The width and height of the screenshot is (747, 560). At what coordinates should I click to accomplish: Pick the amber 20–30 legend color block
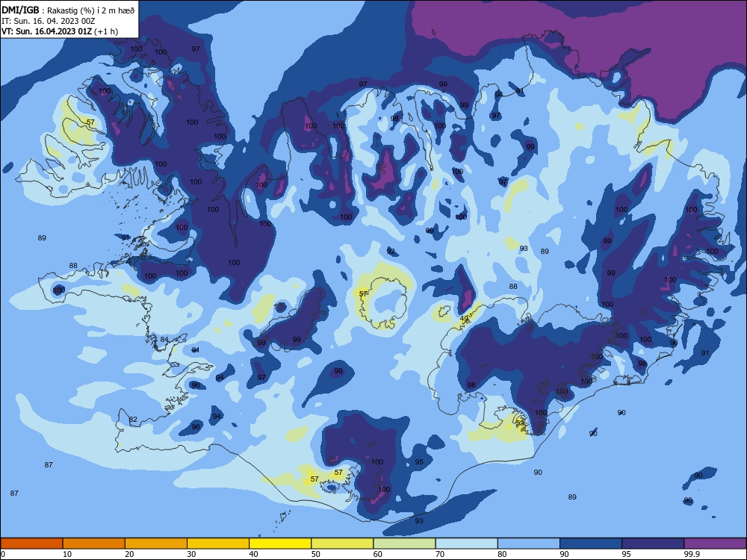(x=156, y=544)
